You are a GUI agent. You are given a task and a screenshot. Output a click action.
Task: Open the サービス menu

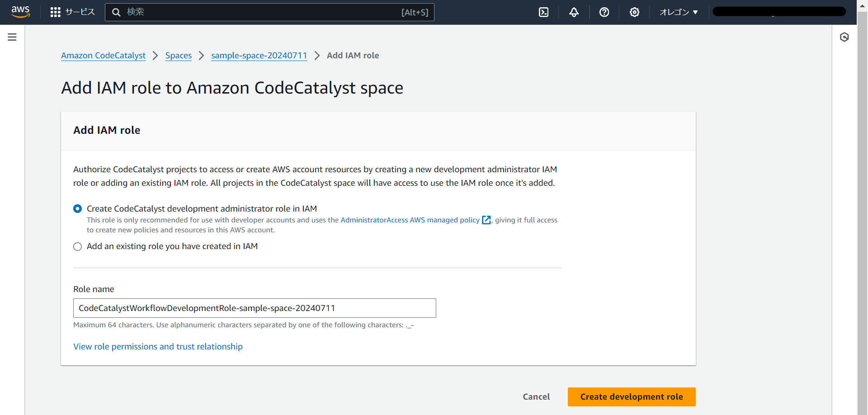[x=80, y=12]
